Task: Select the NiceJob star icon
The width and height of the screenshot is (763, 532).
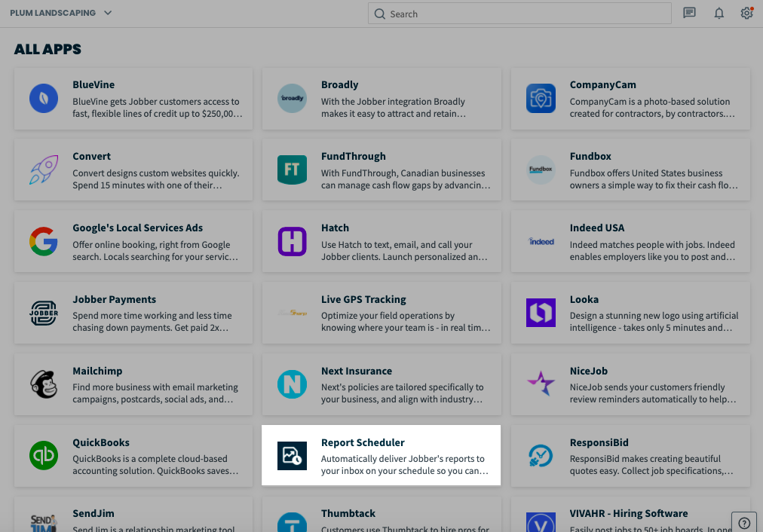Action: click(541, 383)
